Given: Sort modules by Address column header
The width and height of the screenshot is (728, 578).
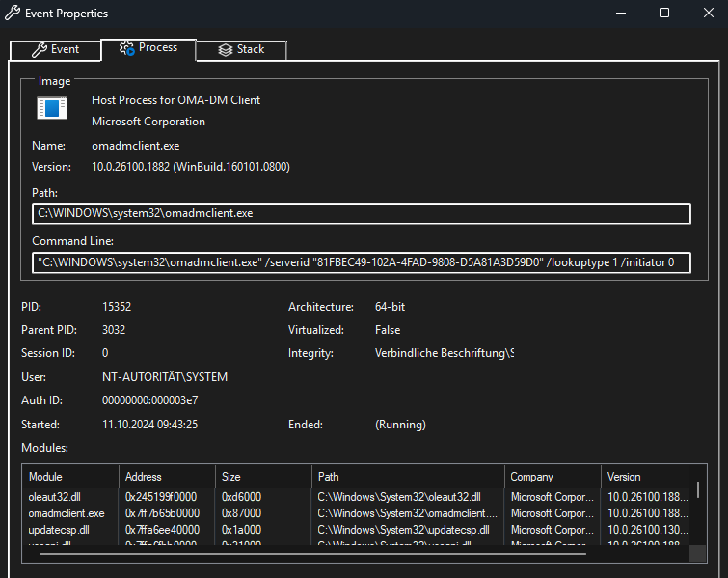Looking at the screenshot, I should [x=167, y=477].
